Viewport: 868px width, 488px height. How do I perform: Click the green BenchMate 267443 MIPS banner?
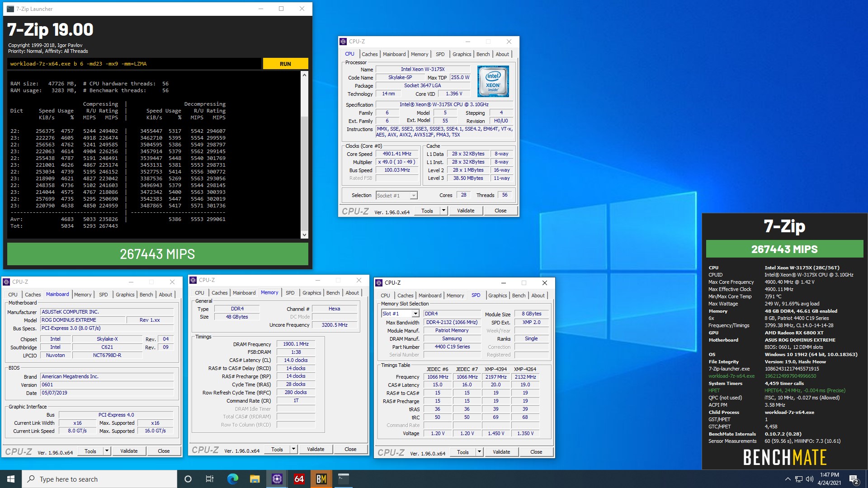coord(784,249)
